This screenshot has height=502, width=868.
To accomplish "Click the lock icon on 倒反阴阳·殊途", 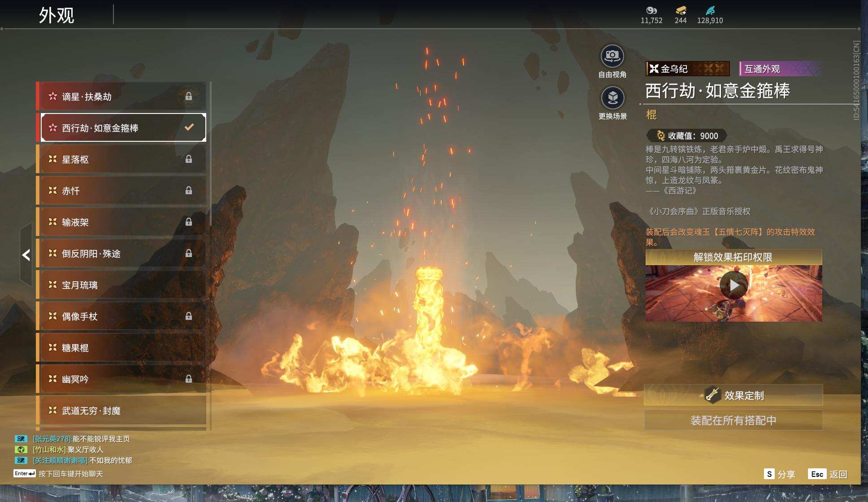I will [x=189, y=253].
